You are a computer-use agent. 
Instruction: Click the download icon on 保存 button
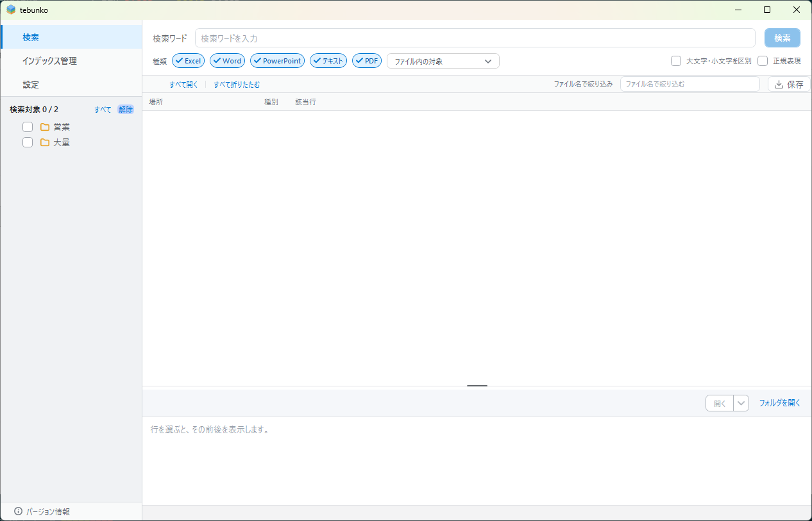point(779,84)
